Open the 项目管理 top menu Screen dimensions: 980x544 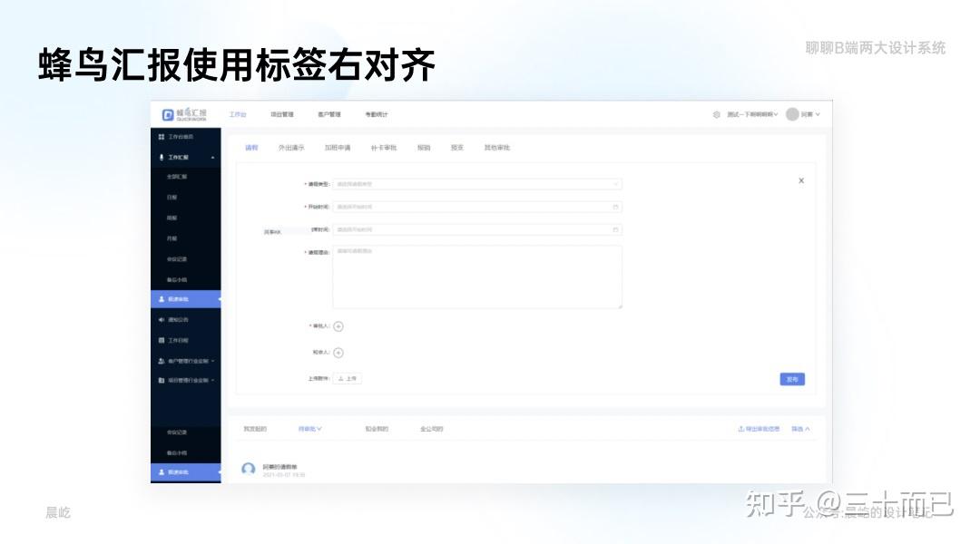[282, 114]
